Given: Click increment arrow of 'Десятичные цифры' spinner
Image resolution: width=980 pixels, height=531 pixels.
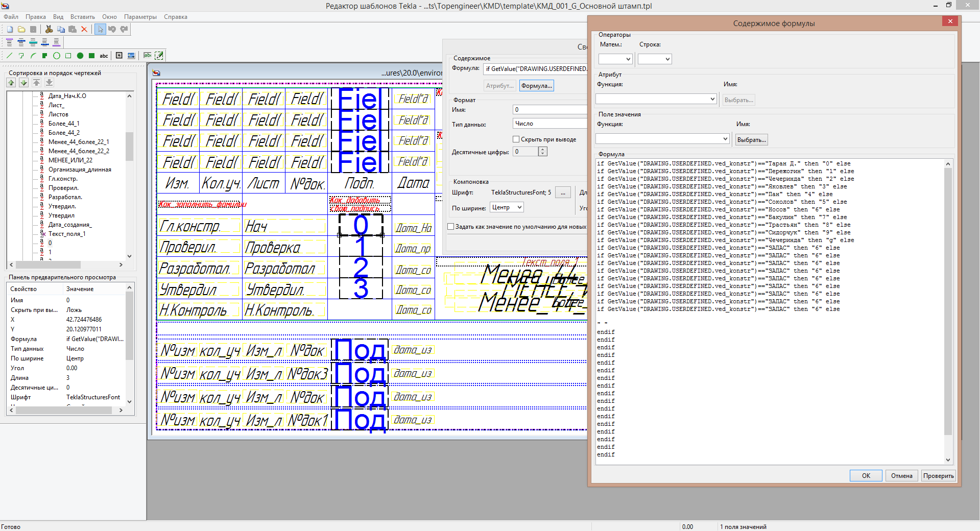Looking at the screenshot, I should [543, 149].
